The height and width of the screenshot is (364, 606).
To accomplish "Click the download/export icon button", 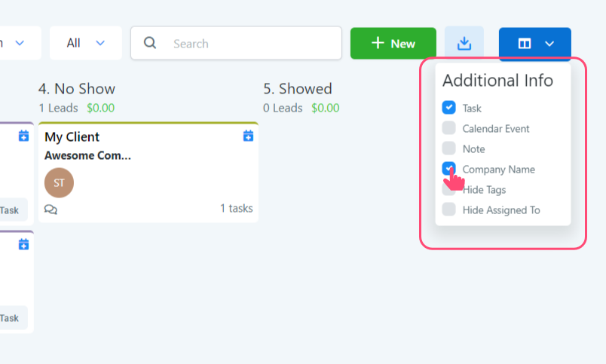I will point(464,44).
